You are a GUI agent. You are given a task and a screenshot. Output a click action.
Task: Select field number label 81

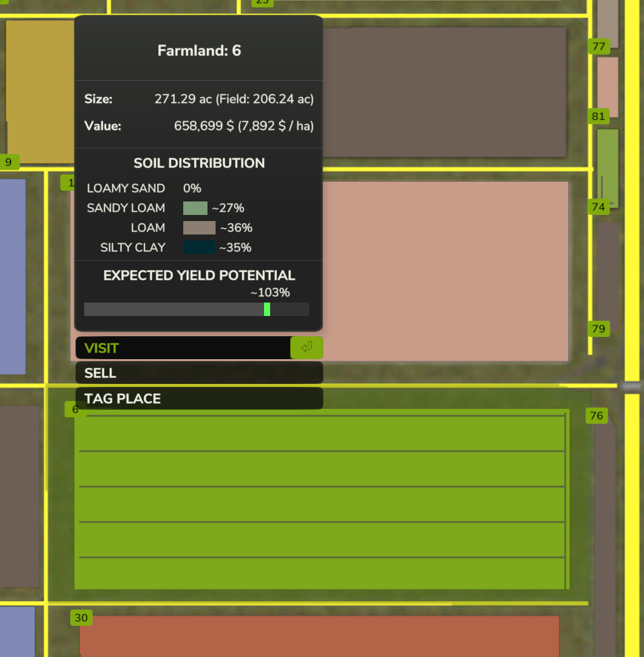pyautogui.click(x=598, y=116)
